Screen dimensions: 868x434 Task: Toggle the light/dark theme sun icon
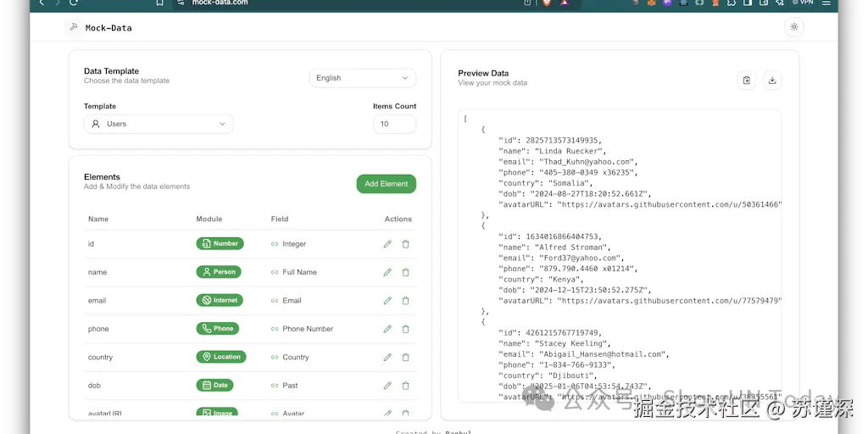[x=794, y=26]
